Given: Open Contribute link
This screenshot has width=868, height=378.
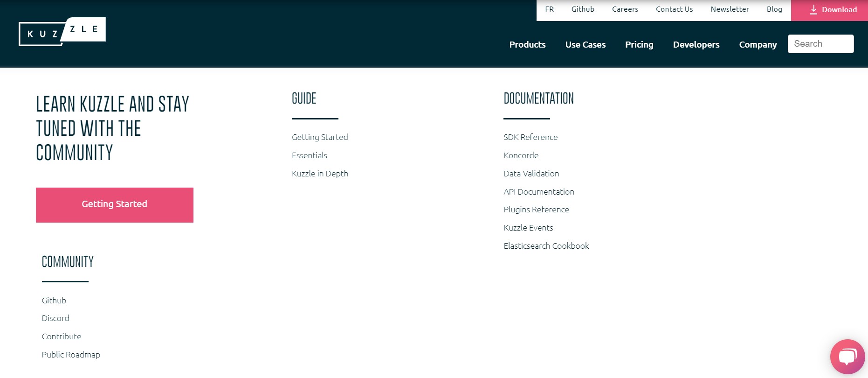Looking at the screenshot, I should [x=62, y=336].
